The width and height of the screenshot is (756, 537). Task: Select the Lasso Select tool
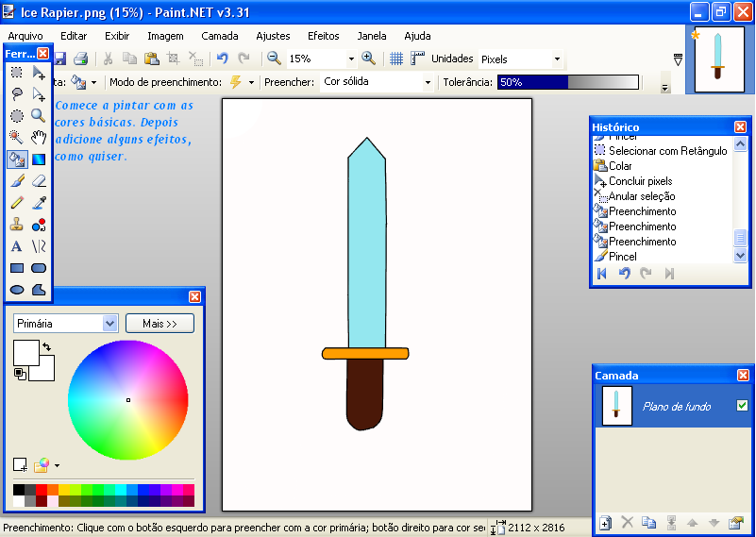tap(17, 93)
